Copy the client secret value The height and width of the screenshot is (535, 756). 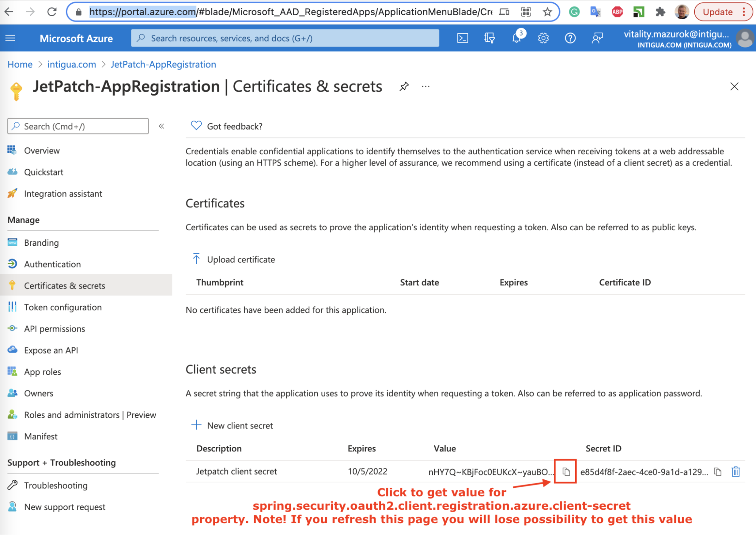point(566,471)
